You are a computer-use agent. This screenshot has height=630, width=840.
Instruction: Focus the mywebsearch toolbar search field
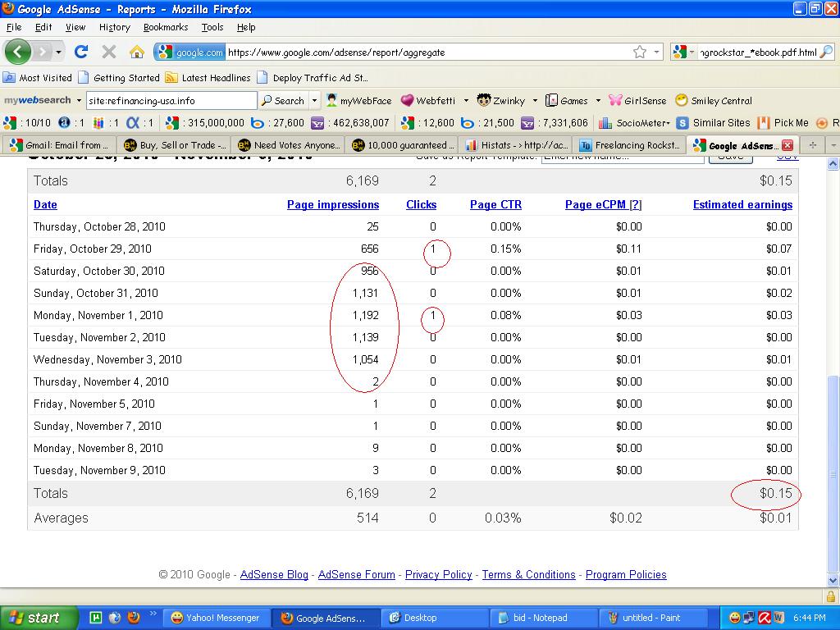171,100
